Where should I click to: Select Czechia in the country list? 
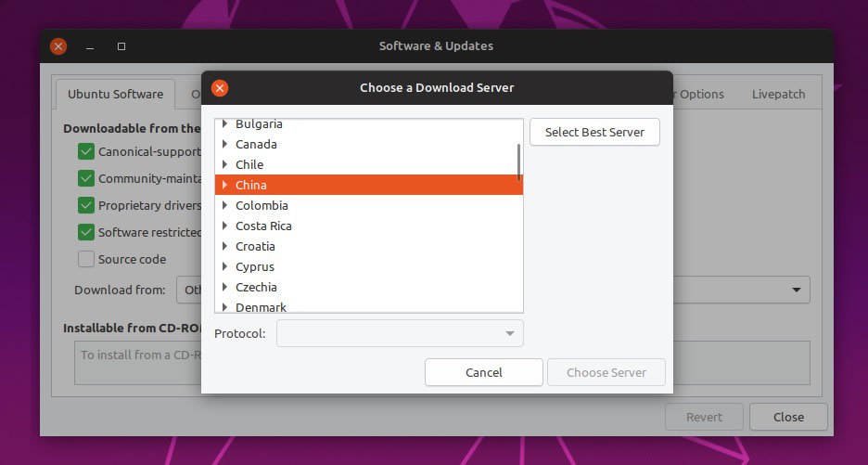pyautogui.click(x=369, y=287)
